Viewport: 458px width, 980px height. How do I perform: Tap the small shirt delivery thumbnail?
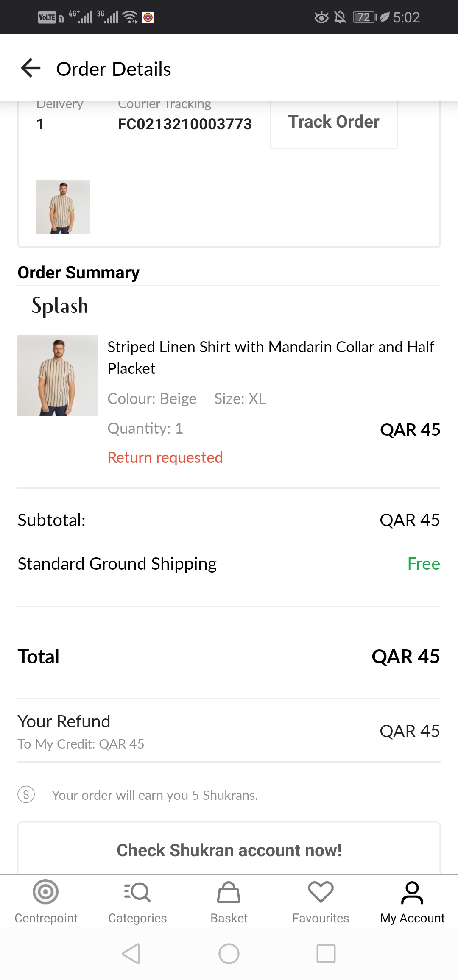click(x=63, y=207)
